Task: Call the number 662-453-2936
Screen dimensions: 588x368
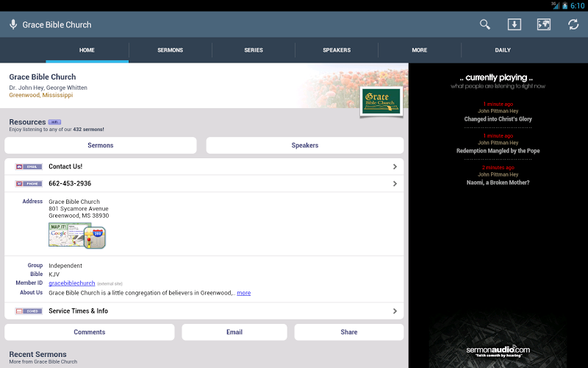Action: pyautogui.click(x=204, y=183)
